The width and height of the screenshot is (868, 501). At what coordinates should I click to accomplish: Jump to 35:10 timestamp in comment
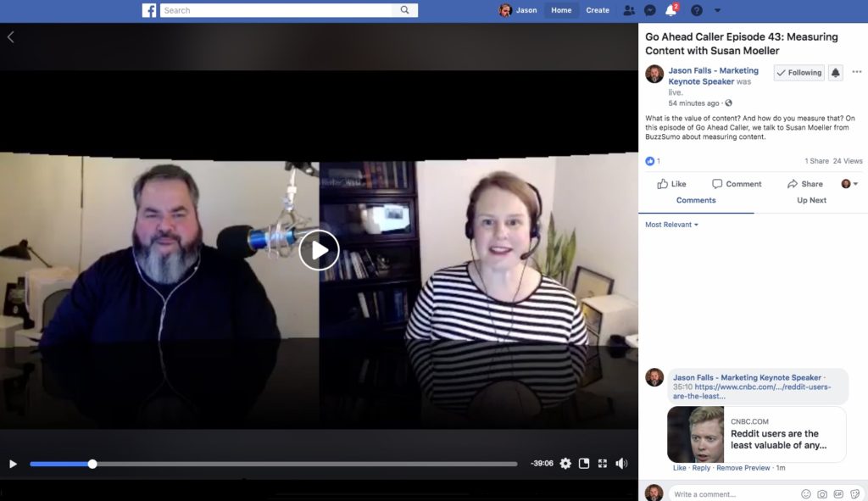pyautogui.click(x=682, y=387)
